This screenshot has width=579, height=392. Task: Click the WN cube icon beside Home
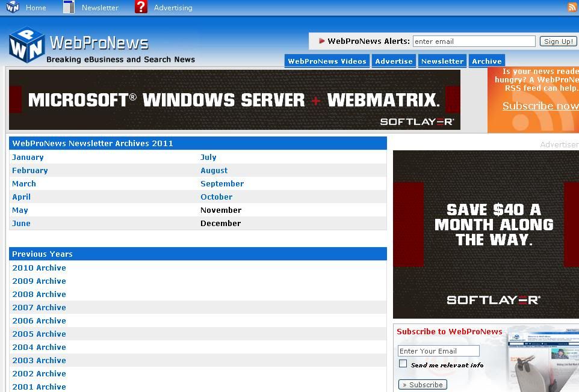click(13, 7)
